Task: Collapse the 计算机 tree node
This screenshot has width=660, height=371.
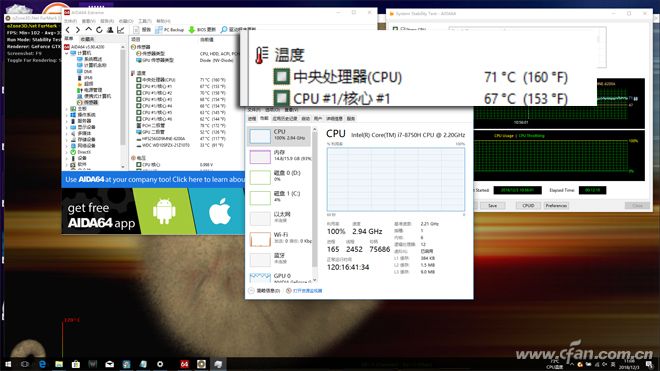Action: [67, 53]
